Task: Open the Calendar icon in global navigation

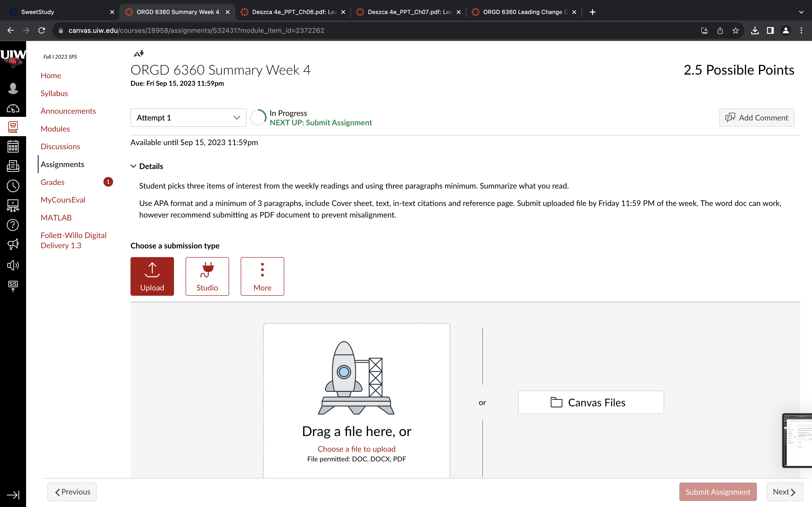Action: pos(13,147)
